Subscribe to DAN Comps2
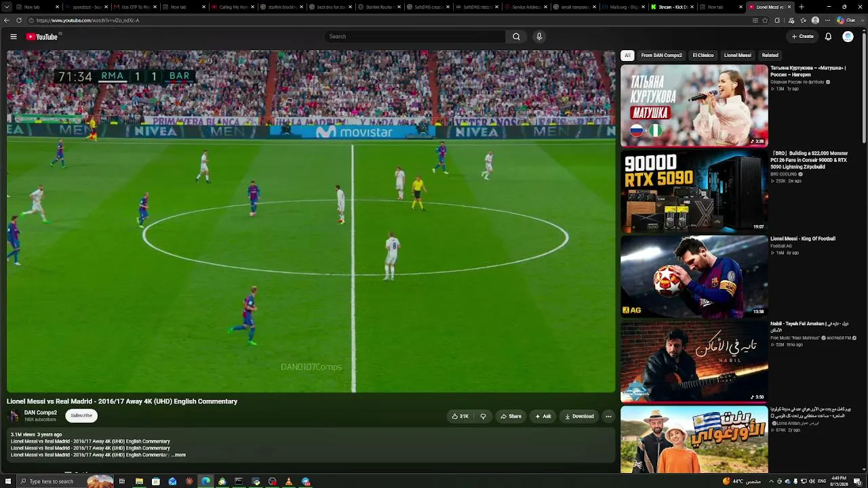The height and width of the screenshot is (488, 868). click(81, 415)
